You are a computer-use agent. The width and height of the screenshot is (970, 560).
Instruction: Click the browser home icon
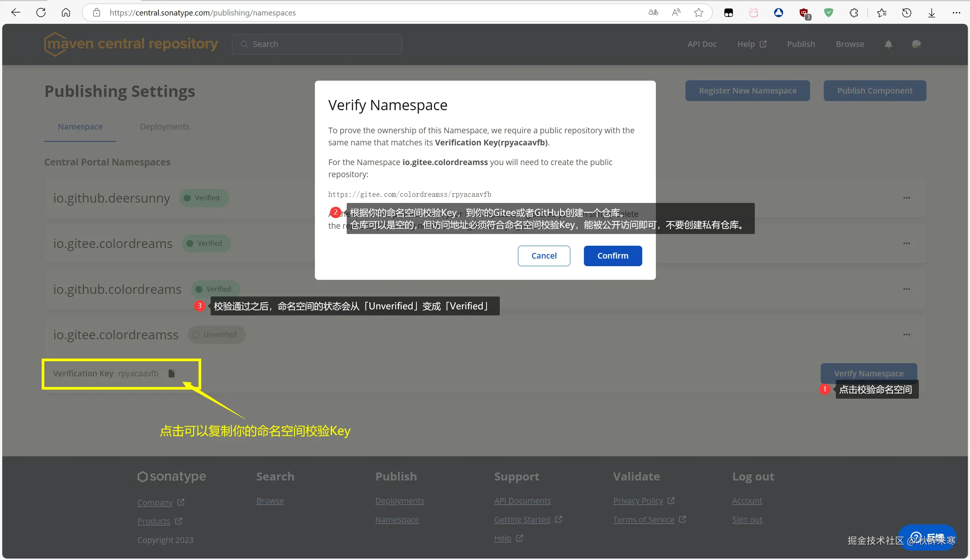(x=66, y=13)
